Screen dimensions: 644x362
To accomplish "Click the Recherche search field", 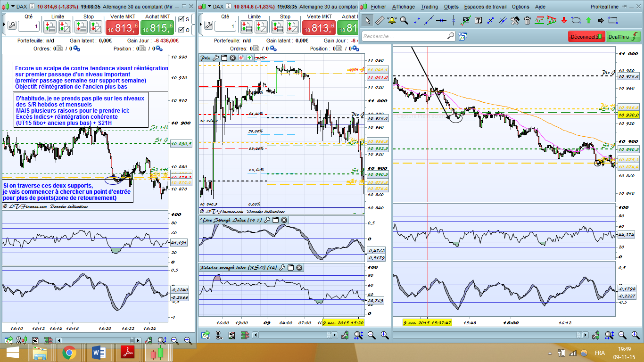I will tap(404, 36).
